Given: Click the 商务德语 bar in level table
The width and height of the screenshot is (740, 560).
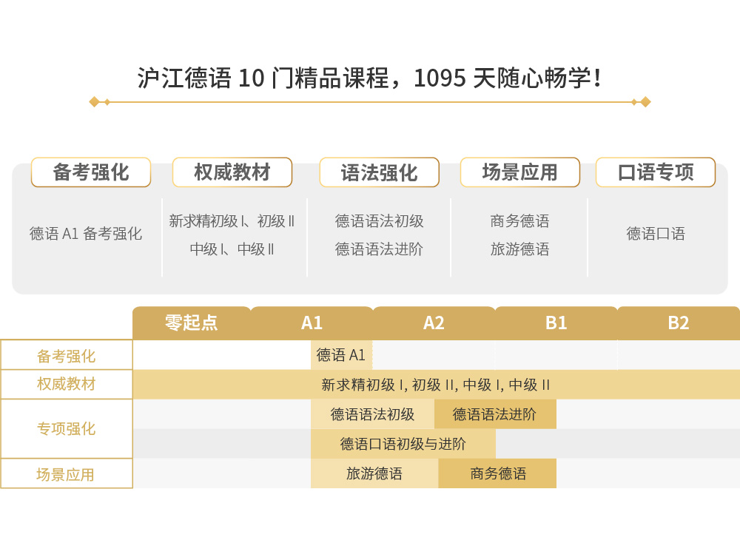Looking at the screenshot, I should (x=497, y=473).
